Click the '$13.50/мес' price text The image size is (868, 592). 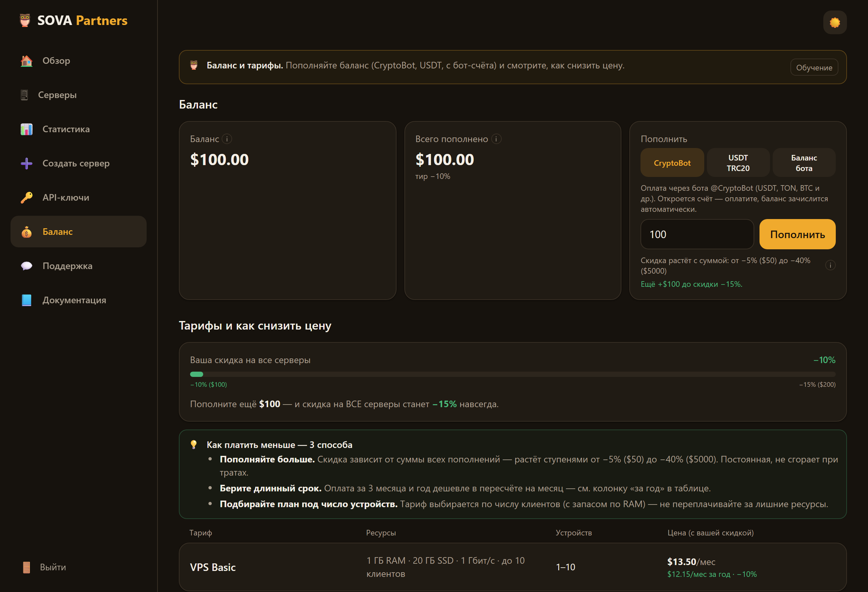tap(691, 562)
